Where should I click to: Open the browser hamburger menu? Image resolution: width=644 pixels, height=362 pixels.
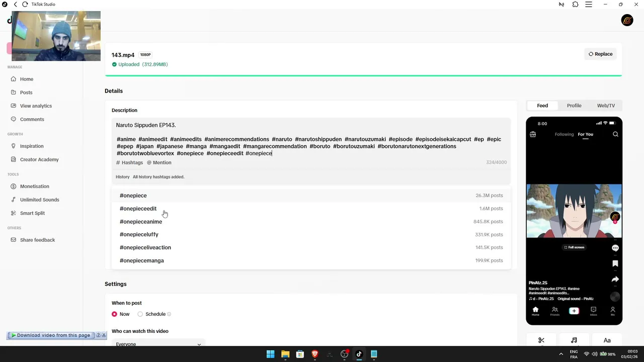click(x=589, y=5)
